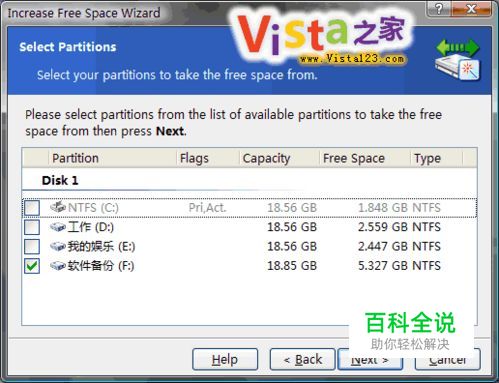Enable the 我的娱乐 (E:) partition checkbox
Screen dimensions: 499x383
(x=32, y=247)
